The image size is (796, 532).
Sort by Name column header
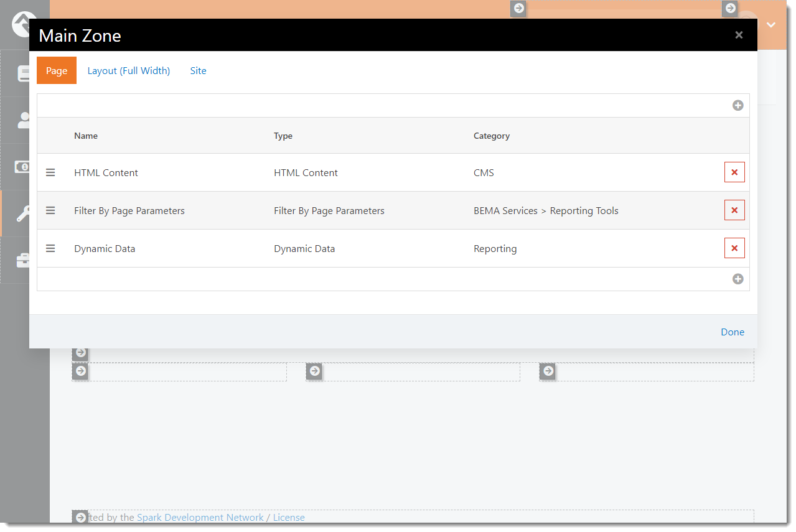tap(86, 136)
